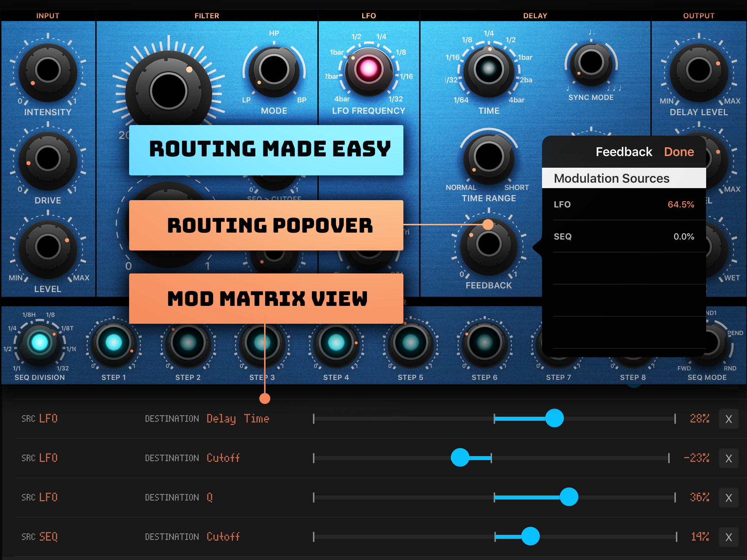The height and width of the screenshot is (560, 747).
Task: Click the -23% modulation amount value
Action: coord(697,458)
